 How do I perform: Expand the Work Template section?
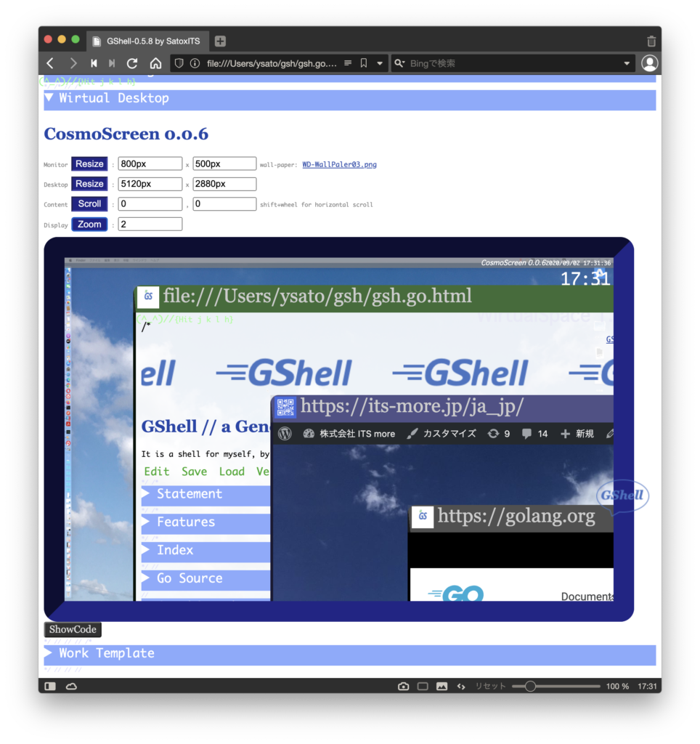pos(49,653)
